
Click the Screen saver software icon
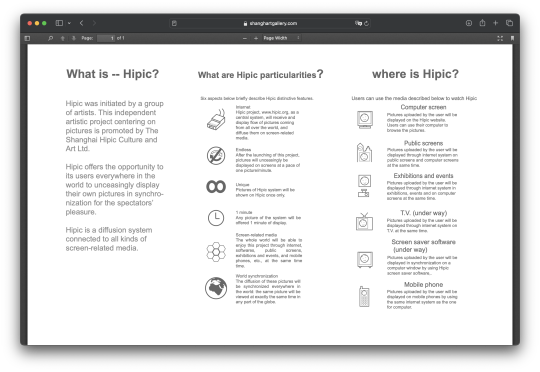pyautogui.click(x=364, y=259)
